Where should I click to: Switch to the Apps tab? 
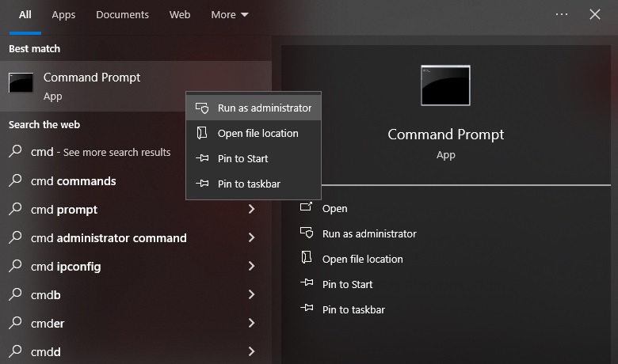tap(63, 15)
